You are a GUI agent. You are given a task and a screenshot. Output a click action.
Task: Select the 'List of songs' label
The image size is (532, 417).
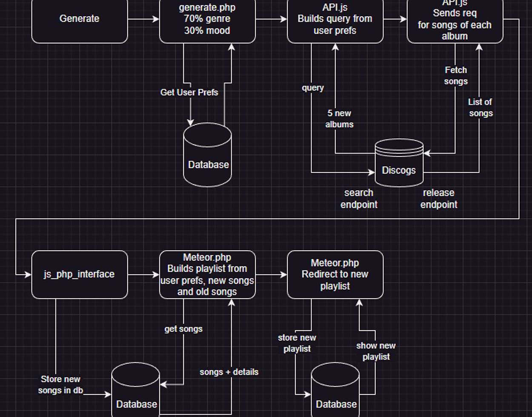click(x=481, y=108)
